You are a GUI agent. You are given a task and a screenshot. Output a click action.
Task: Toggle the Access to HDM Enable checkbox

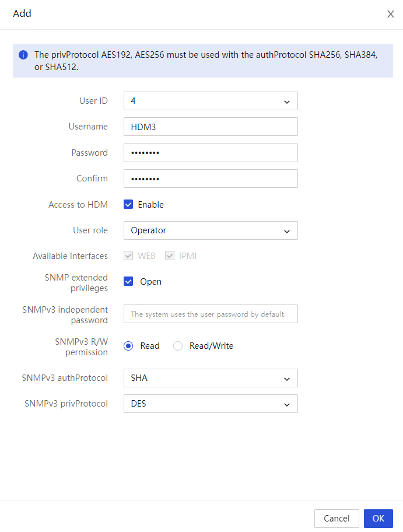pos(128,204)
